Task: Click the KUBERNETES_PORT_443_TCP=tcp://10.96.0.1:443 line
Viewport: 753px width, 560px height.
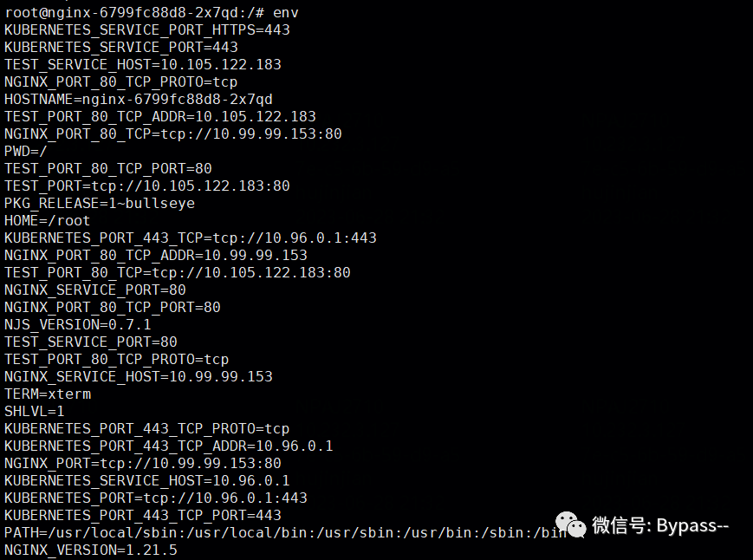Action: [190, 238]
